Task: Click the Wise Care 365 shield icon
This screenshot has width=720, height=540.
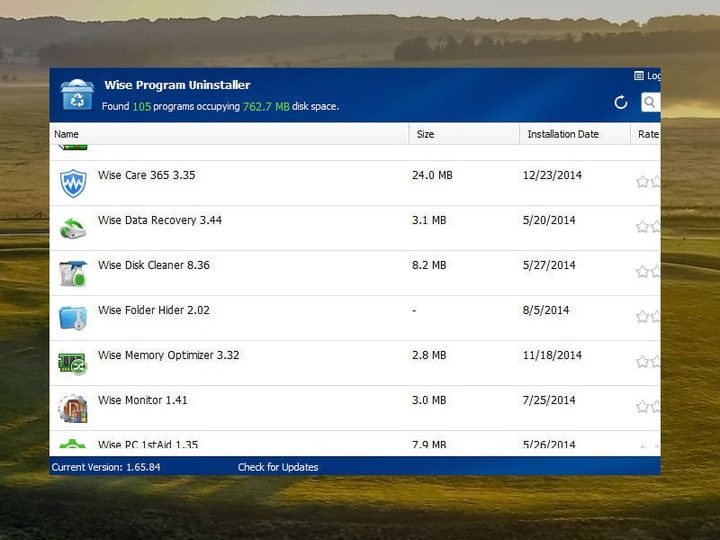Action: 73,183
